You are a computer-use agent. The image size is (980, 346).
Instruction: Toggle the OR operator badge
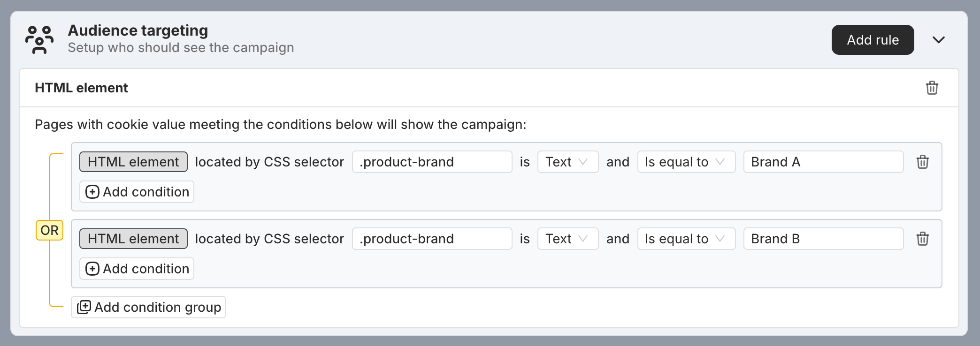pos(50,230)
